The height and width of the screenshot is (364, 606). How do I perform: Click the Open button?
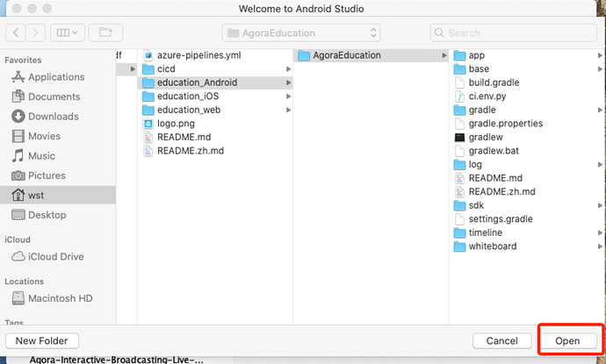point(567,340)
